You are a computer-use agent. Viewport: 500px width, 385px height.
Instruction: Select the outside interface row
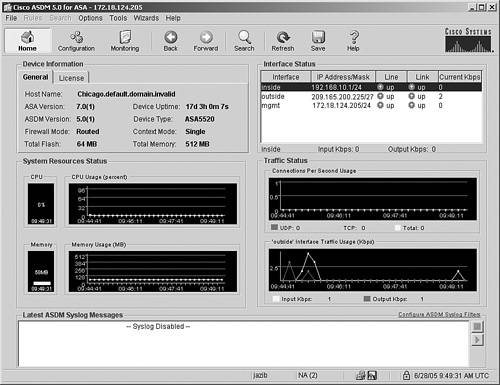coord(371,96)
